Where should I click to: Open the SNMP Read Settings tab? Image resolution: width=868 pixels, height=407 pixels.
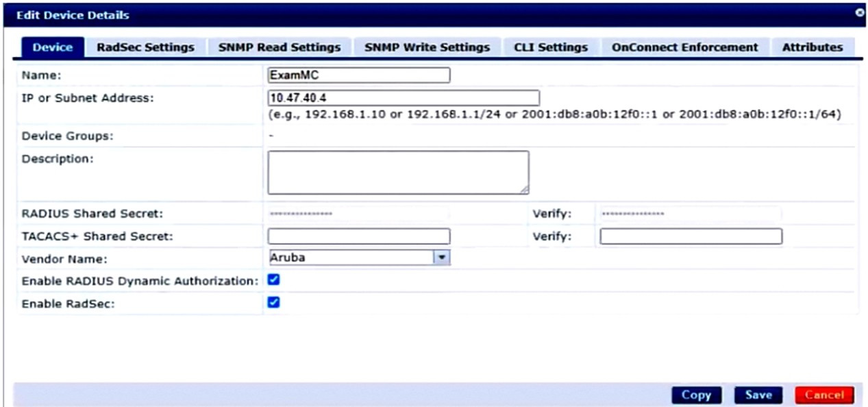click(x=279, y=47)
